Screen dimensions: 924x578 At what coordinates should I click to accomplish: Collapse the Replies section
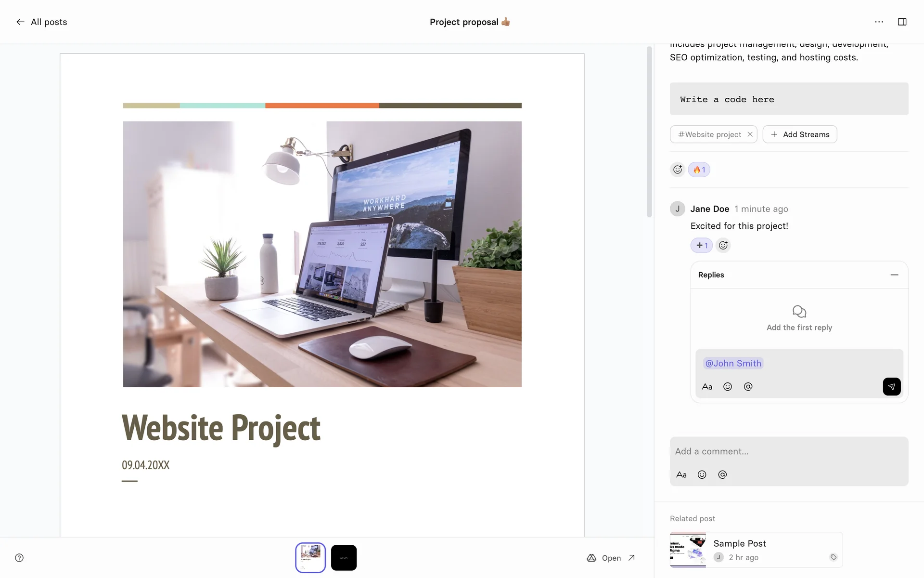point(894,275)
